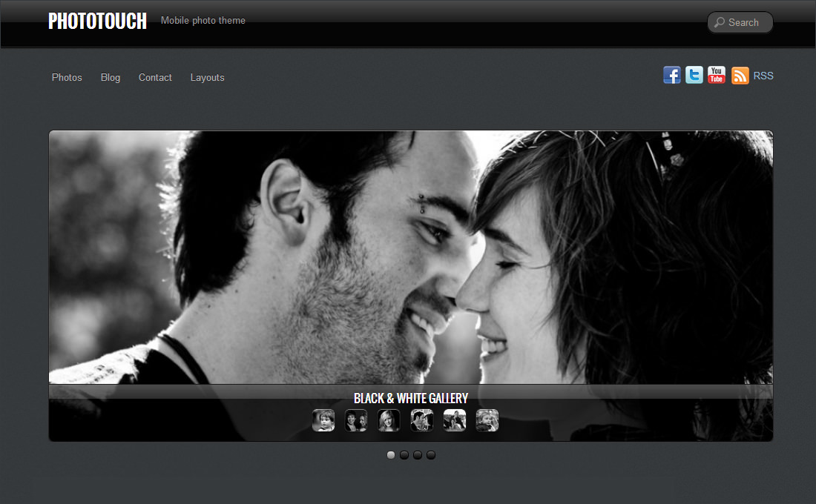This screenshot has width=816, height=504.
Task: Switch to the third slider dot
Action: coord(418,455)
